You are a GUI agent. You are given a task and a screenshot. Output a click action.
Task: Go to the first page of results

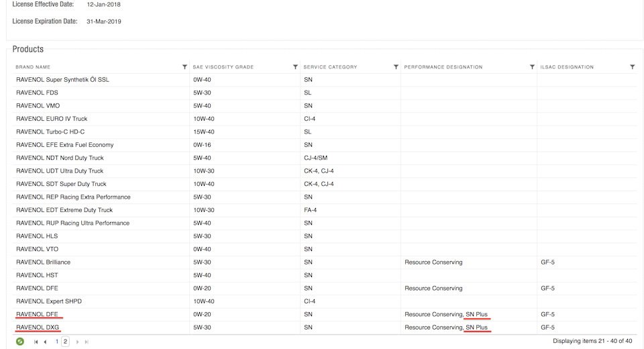[36, 342]
